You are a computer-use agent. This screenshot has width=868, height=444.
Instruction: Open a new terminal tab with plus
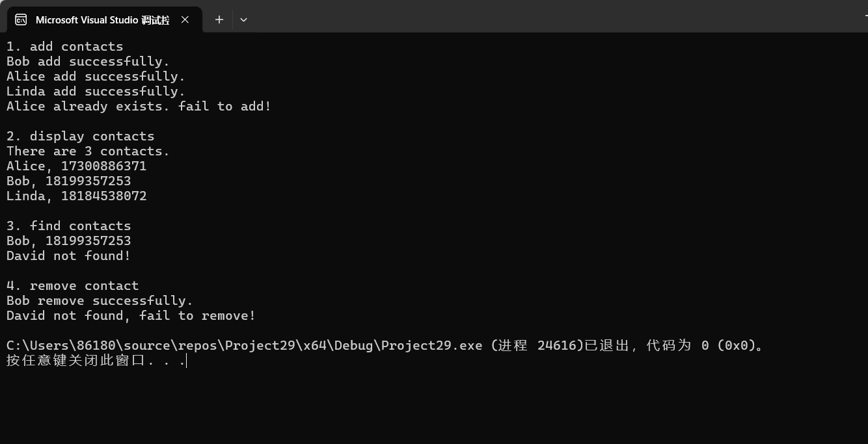[x=219, y=20]
